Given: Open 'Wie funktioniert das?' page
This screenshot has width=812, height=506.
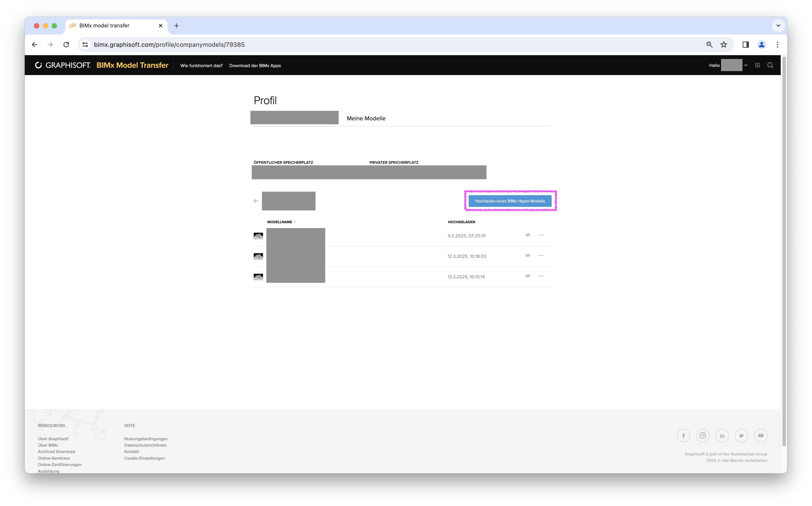Looking at the screenshot, I should click(201, 66).
